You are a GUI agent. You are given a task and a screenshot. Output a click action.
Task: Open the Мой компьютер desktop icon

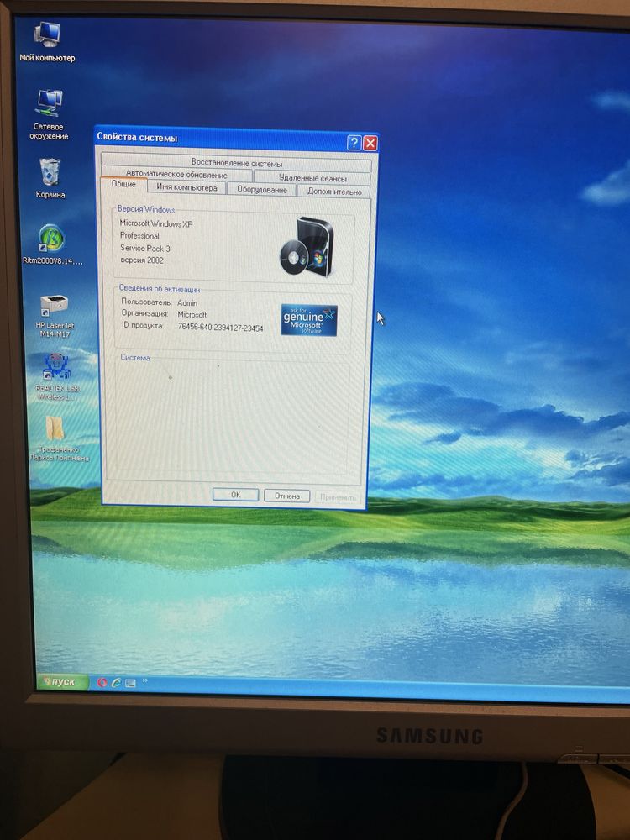(47, 42)
